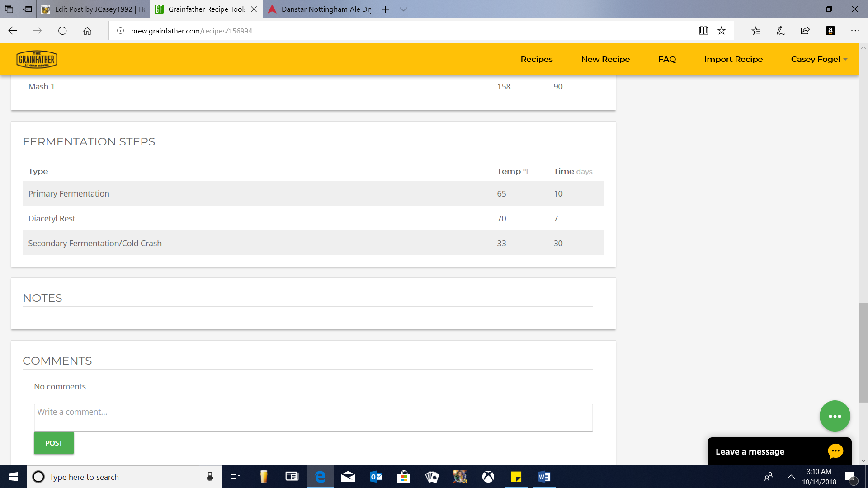Image resolution: width=868 pixels, height=488 pixels.
Task: Go to browser home page icon
Action: coord(87,31)
